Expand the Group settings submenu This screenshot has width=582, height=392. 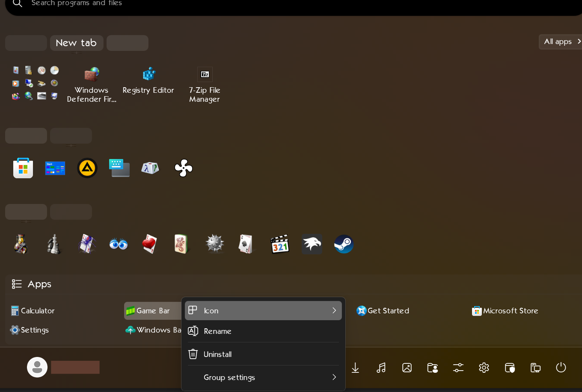(263, 377)
